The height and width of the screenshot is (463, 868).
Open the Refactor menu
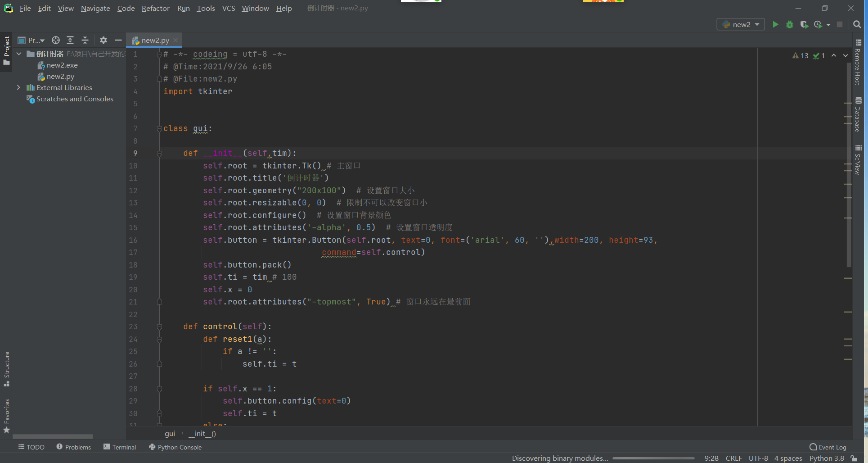tap(155, 8)
